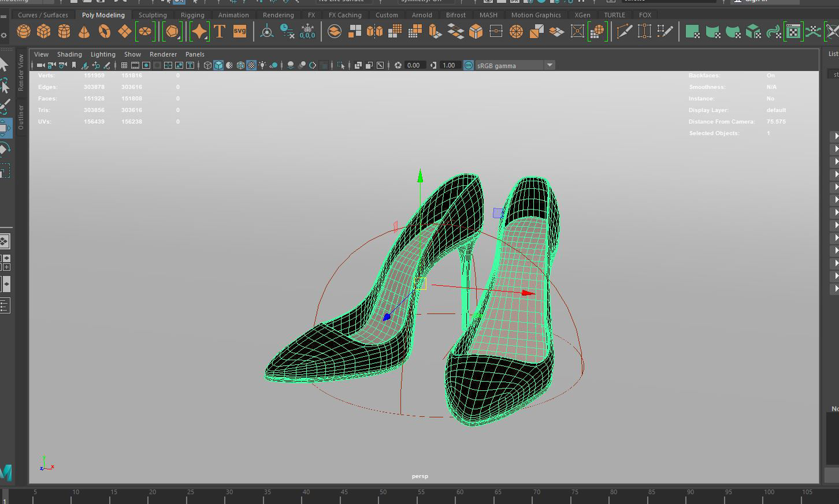Create a polygon sphere from the shelf

coord(24,31)
